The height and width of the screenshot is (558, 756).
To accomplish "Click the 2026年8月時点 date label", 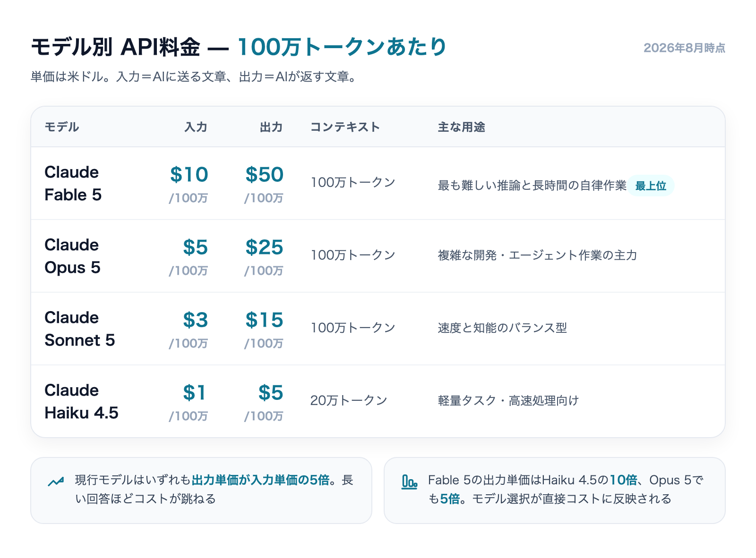I will pos(684,48).
